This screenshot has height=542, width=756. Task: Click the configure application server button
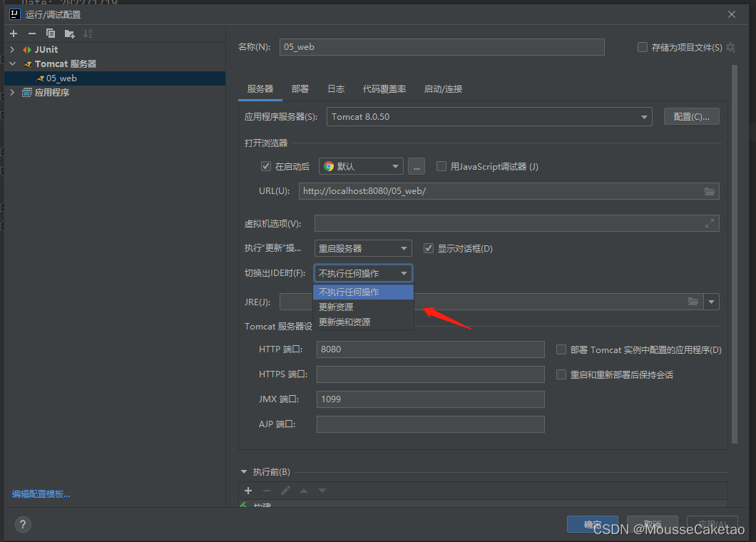pyautogui.click(x=691, y=117)
